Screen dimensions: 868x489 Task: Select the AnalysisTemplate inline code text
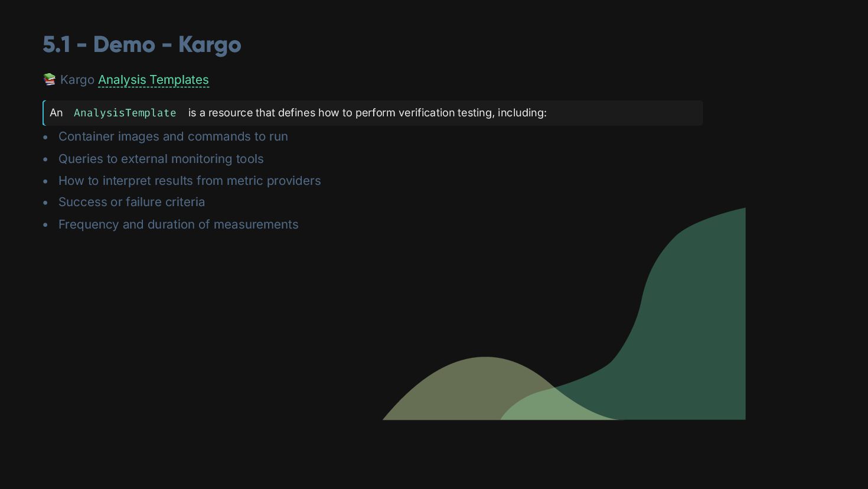(x=125, y=113)
